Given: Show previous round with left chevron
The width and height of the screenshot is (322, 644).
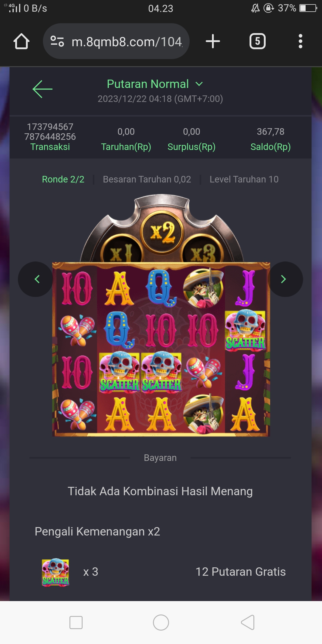Looking at the screenshot, I should click(x=36, y=279).
